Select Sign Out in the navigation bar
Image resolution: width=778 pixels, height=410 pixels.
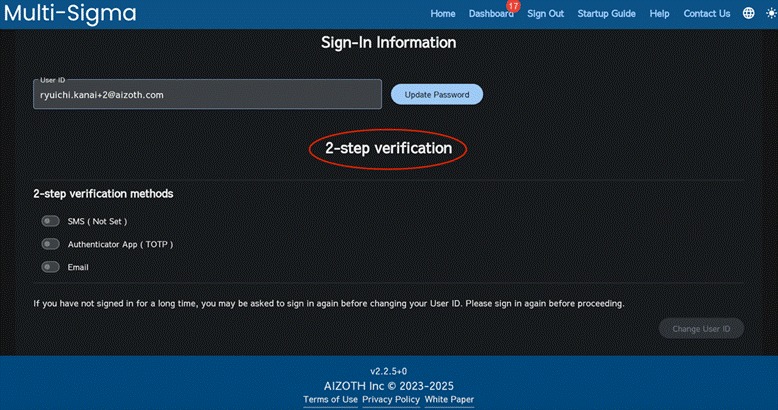[545, 14]
